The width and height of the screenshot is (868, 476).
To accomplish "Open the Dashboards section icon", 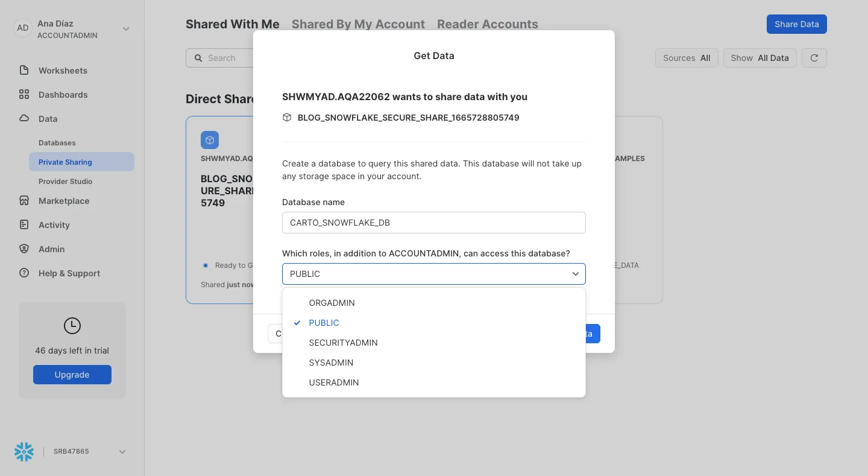I will click(24, 95).
